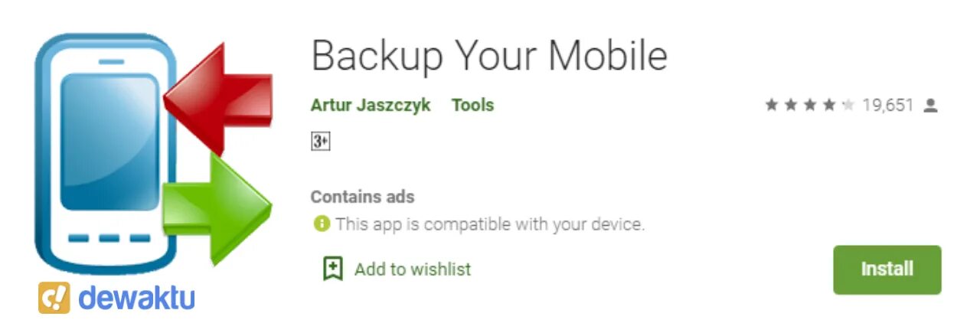Screen dimensions: 980x333
Task: Select the Add to wishlist label
Action: (x=413, y=269)
